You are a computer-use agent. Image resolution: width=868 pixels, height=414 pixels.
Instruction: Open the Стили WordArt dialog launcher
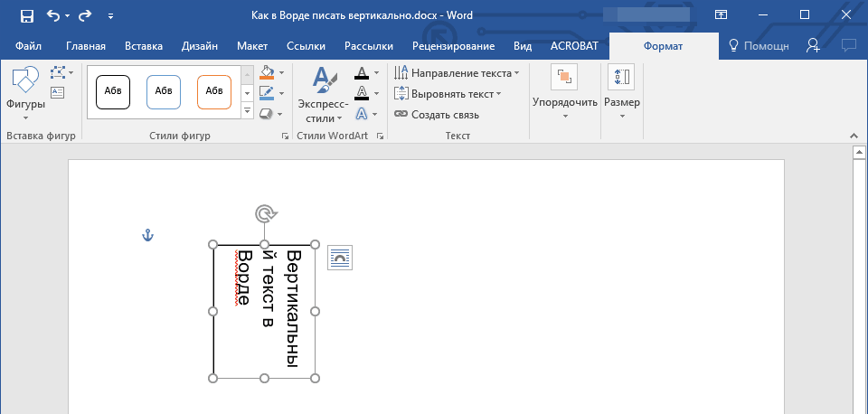coord(381,136)
